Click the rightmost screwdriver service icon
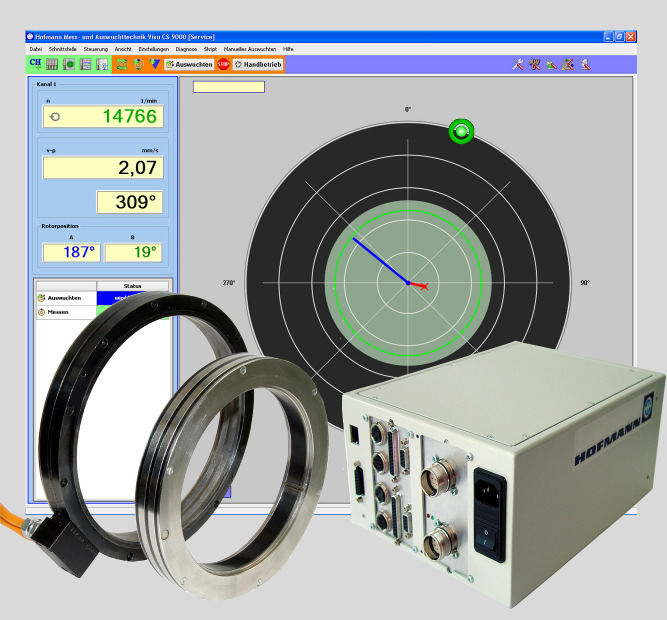The width and height of the screenshot is (667, 620). [586, 64]
